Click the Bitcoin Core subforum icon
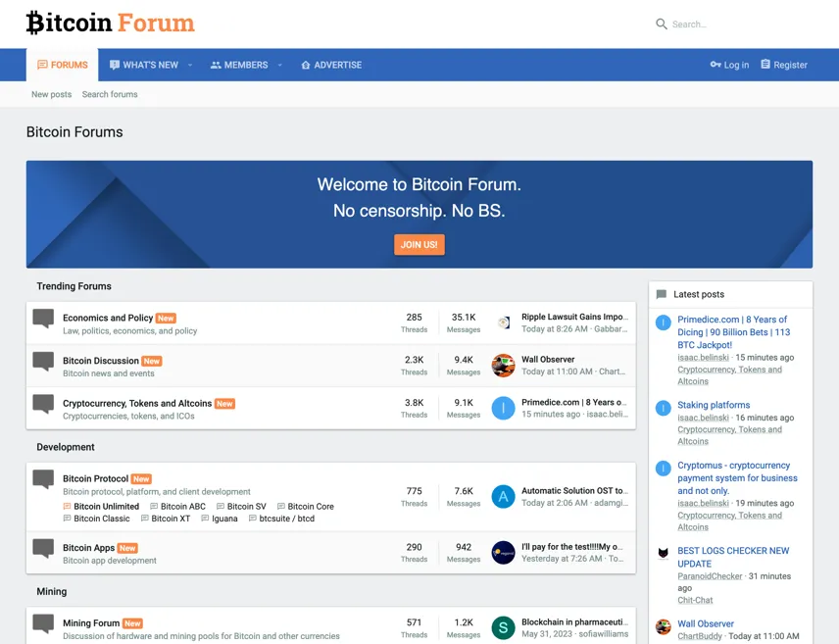 (280, 507)
